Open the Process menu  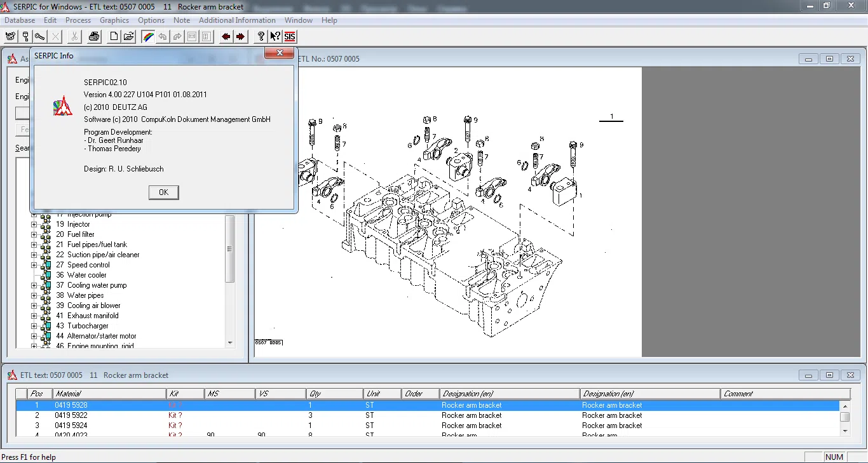tap(78, 20)
